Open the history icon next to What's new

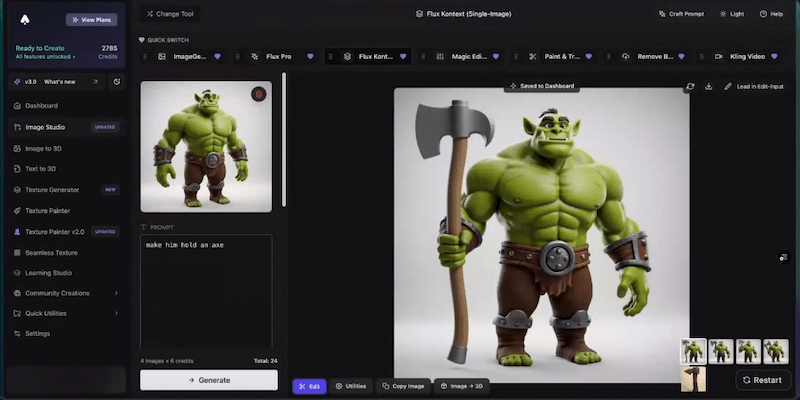coord(117,82)
